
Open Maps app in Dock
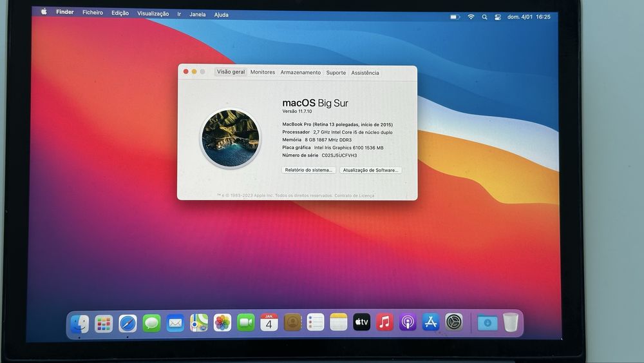pyautogui.click(x=199, y=323)
